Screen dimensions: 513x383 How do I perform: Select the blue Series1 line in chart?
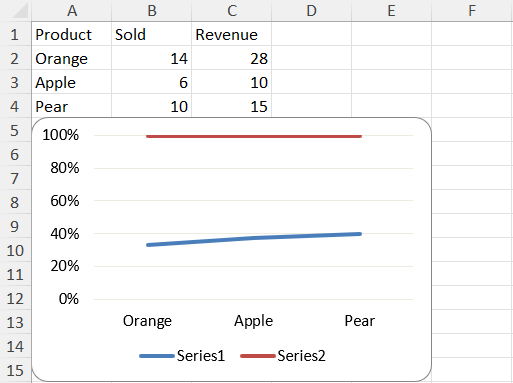[x=254, y=238]
